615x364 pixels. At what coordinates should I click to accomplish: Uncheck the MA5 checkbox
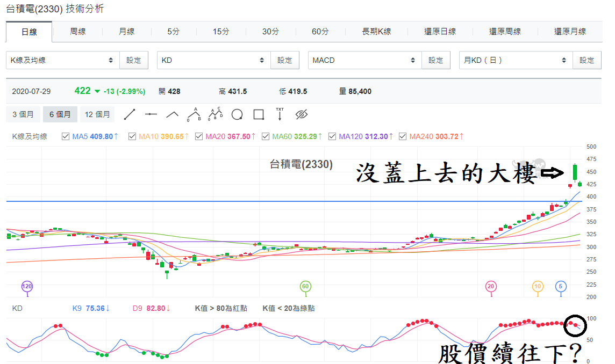pos(66,136)
